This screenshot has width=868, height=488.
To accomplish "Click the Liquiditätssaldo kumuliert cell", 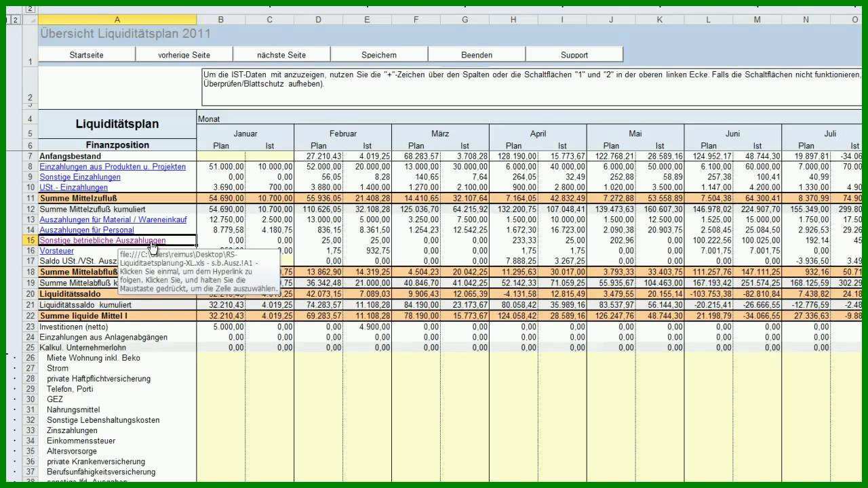I will [117, 305].
